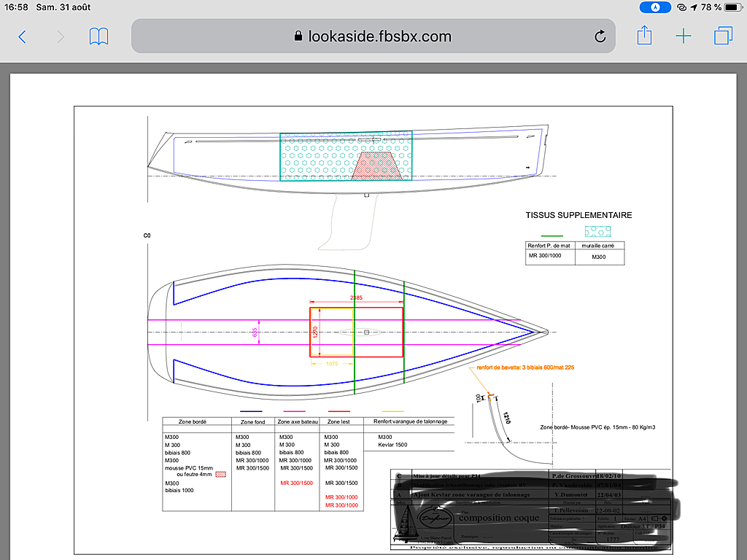Tap the blue location pill in status bar
747x560 pixels.
(655, 7)
